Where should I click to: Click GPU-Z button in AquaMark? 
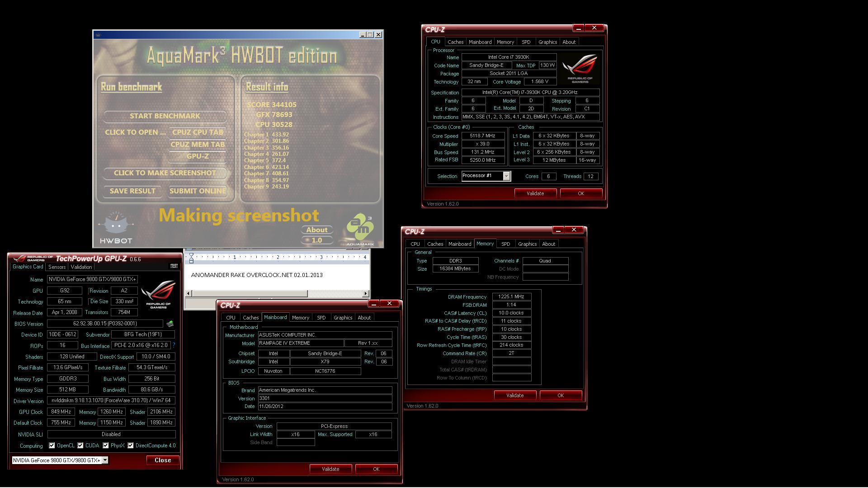click(x=198, y=156)
